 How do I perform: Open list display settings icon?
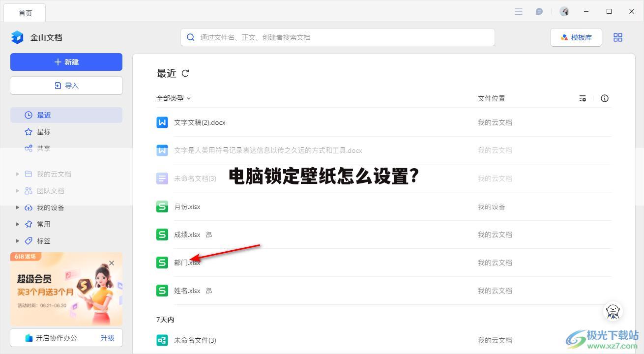pos(583,98)
